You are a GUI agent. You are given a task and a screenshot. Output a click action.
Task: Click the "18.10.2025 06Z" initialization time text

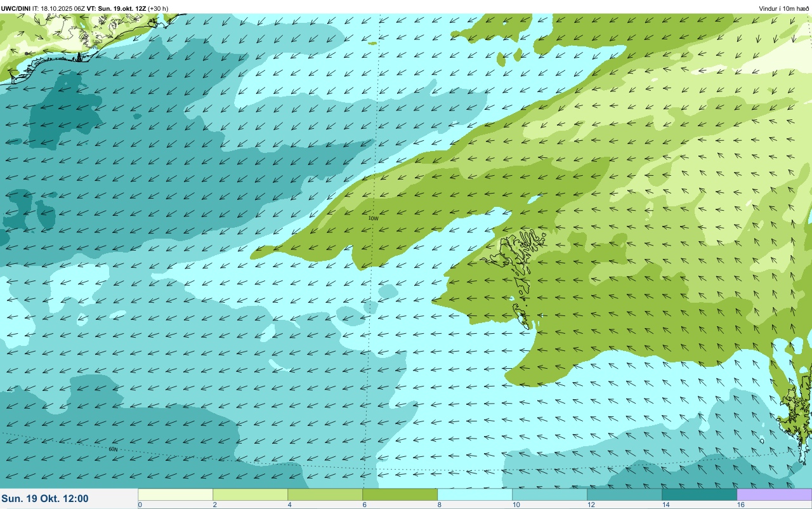63,8
